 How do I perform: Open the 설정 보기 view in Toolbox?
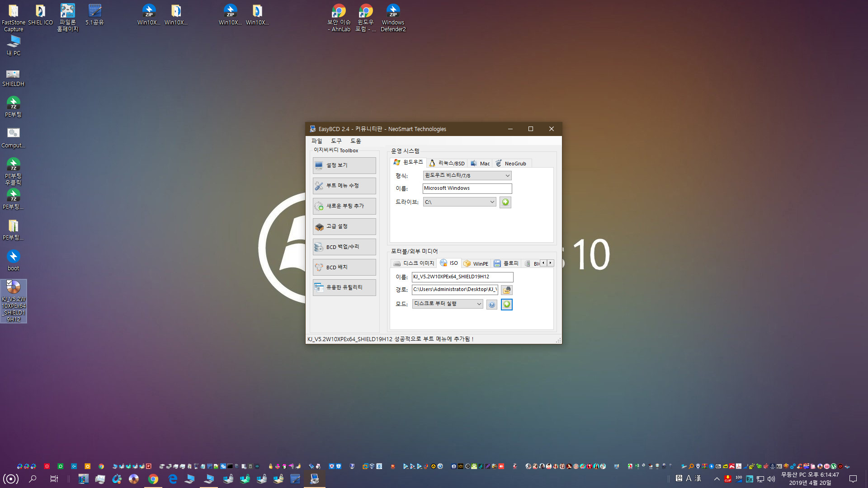point(344,165)
